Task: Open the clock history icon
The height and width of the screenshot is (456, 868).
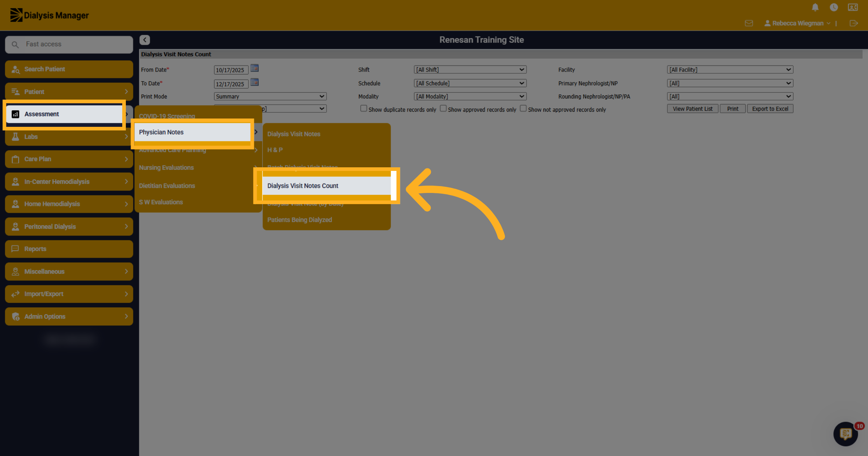Action: click(x=834, y=7)
